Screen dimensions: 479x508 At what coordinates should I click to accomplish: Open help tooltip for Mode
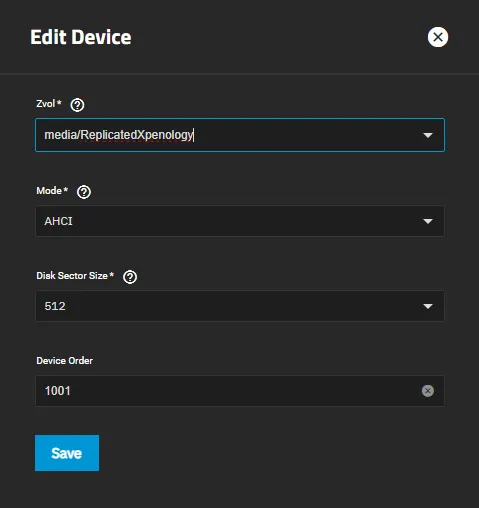pos(84,192)
